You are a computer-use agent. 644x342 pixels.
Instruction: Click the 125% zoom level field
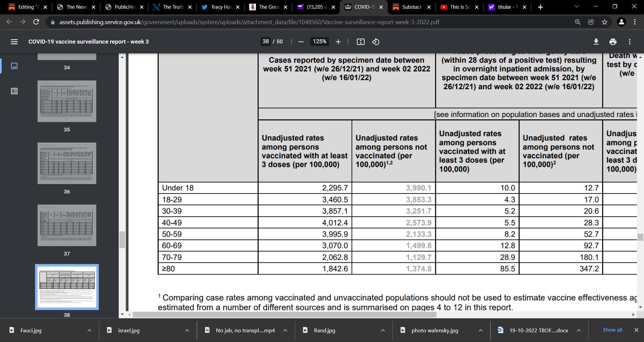[x=320, y=42]
